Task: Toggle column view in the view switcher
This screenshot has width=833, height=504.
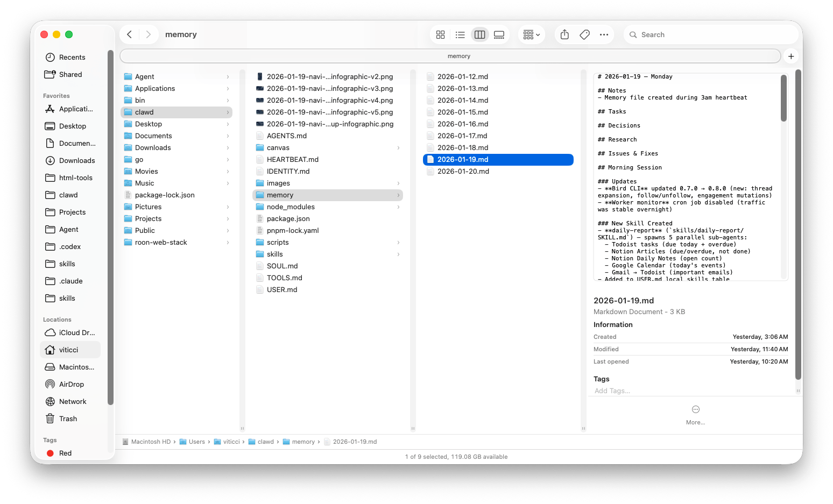Action: 479,34
